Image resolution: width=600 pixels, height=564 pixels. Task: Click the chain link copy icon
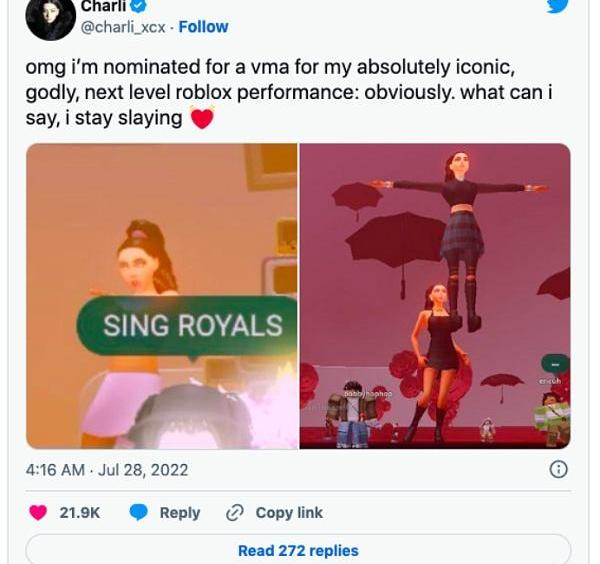(x=235, y=512)
